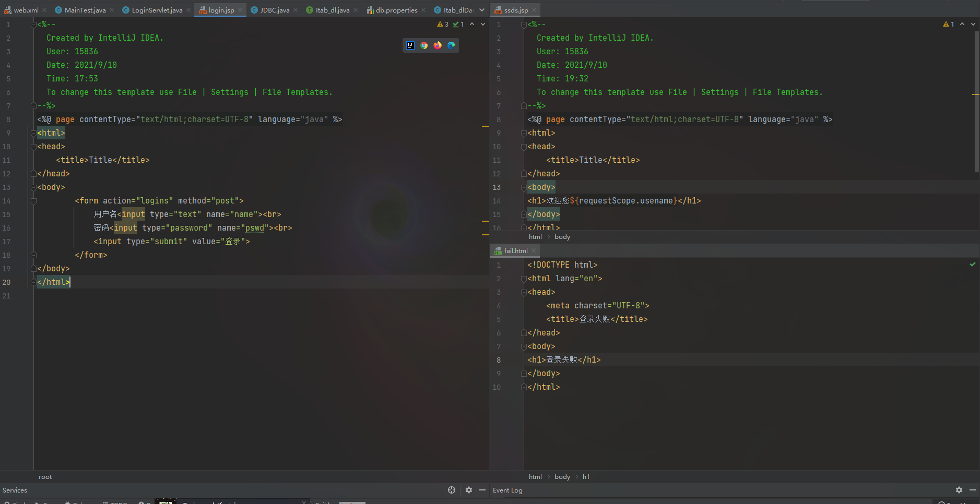The width and height of the screenshot is (980, 504).
Task: Click the 3 warnings indicator in login.jsp
Action: 443,24
